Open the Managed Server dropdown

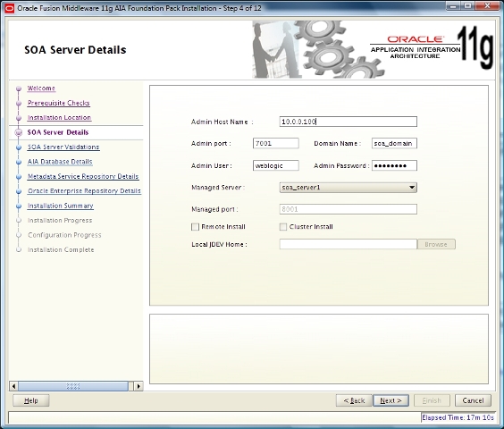[349, 188]
